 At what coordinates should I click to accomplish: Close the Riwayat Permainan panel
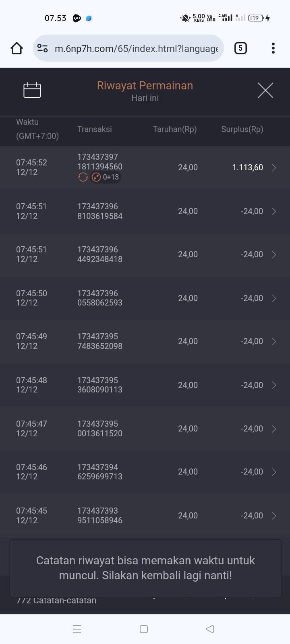point(265,90)
